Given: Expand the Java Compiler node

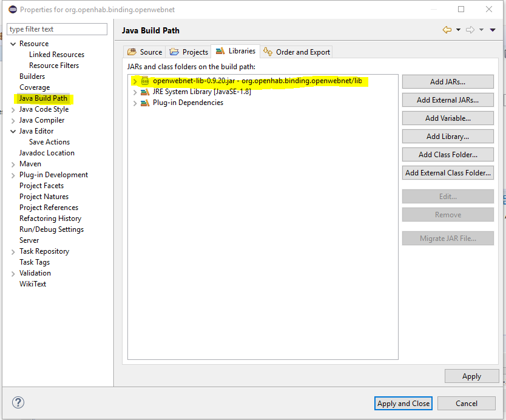Looking at the screenshot, I should click(x=13, y=120).
